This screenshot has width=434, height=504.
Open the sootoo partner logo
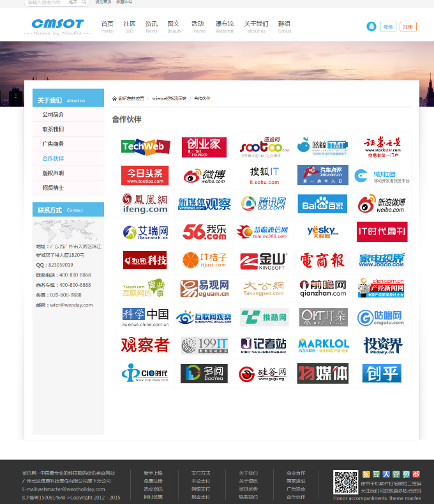tap(264, 147)
